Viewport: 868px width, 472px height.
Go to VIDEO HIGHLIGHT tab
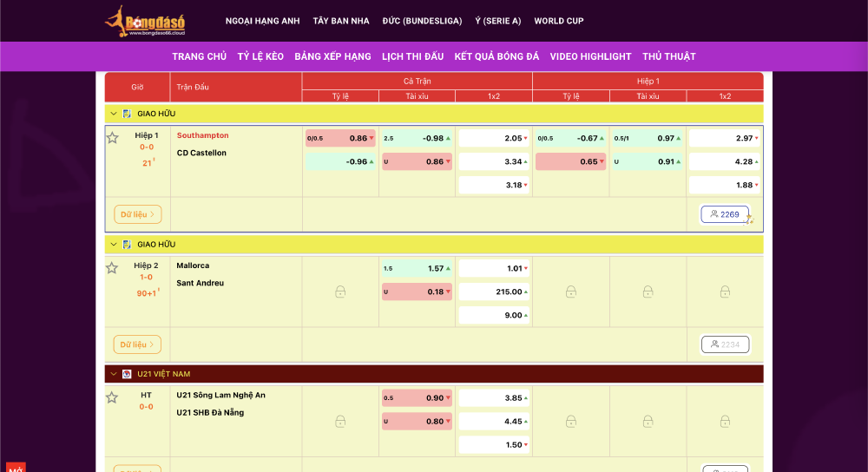[590, 56]
